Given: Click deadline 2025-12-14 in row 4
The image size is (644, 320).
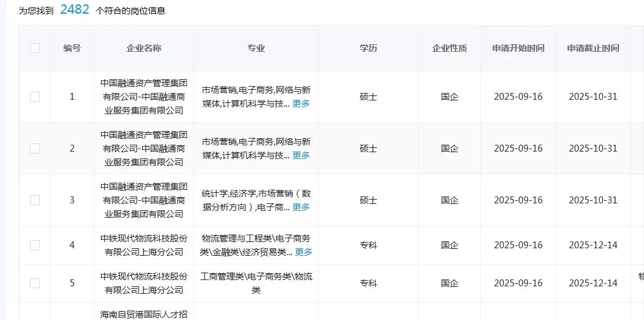Looking at the screenshot, I should (x=593, y=245).
